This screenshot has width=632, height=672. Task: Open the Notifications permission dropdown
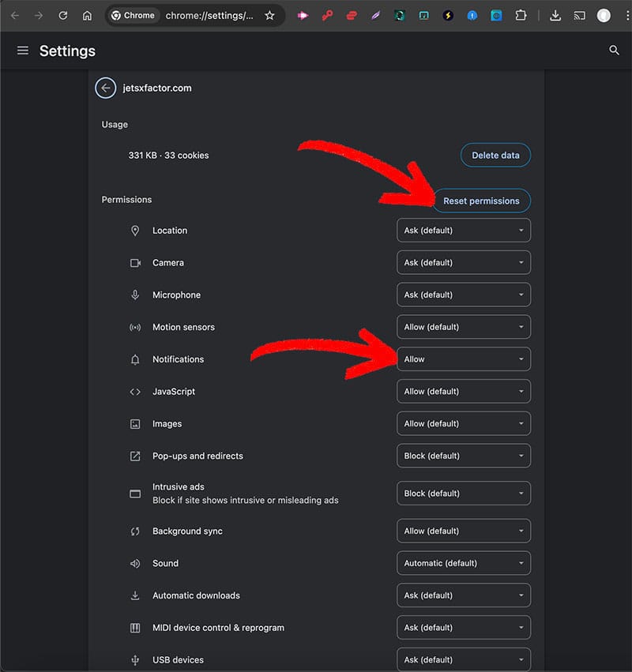click(463, 359)
